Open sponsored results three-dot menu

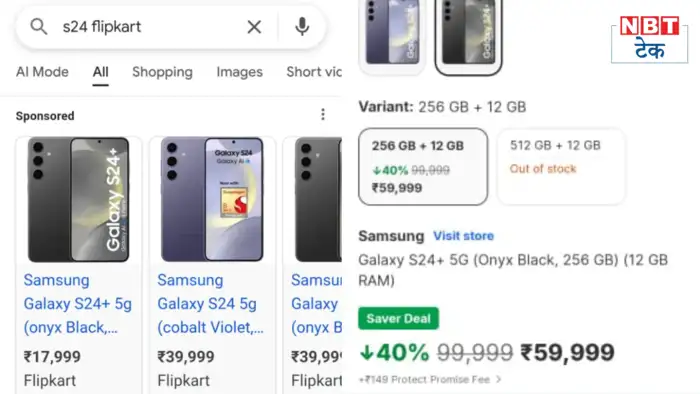pyautogui.click(x=323, y=115)
